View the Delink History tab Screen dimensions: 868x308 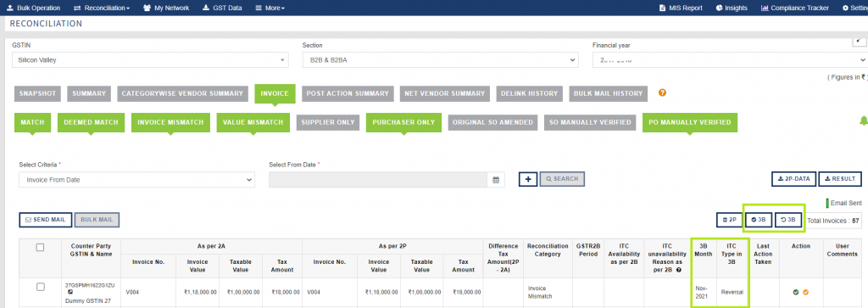(529, 93)
